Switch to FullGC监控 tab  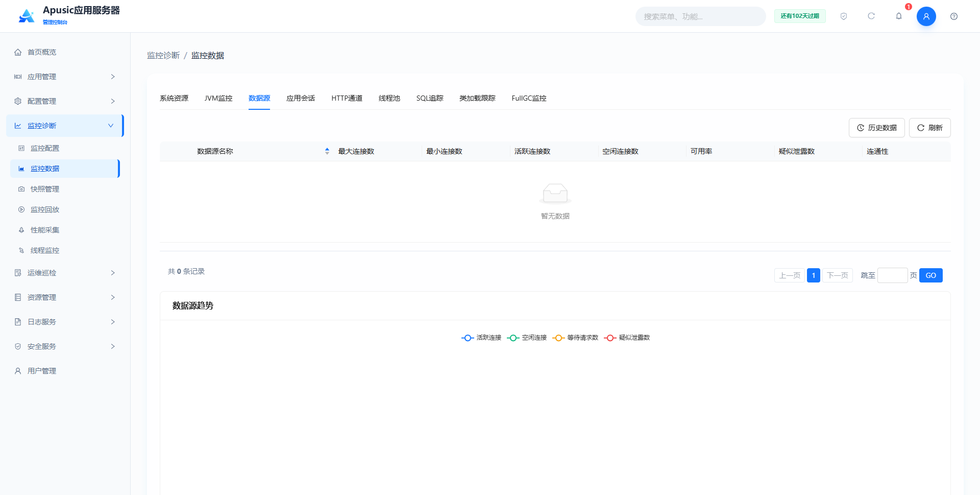click(529, 98)
